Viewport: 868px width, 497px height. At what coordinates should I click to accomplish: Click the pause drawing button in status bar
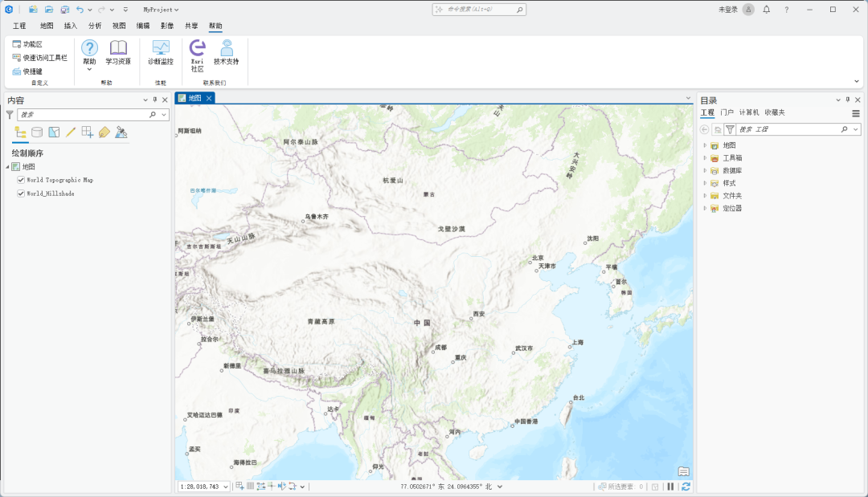(671, 486)
